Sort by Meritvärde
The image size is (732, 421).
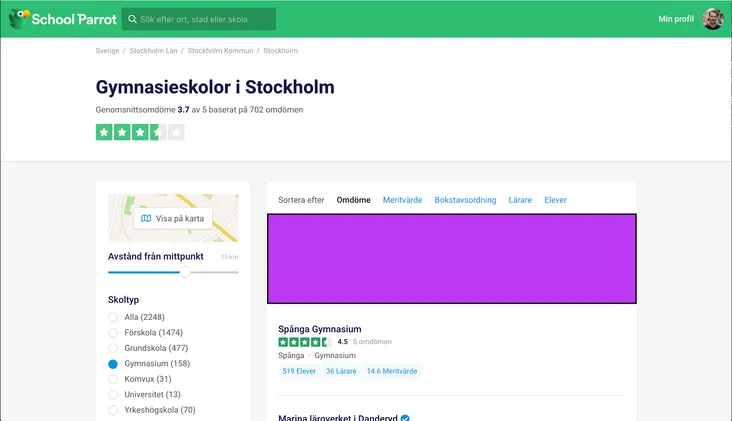click(402, 200)
